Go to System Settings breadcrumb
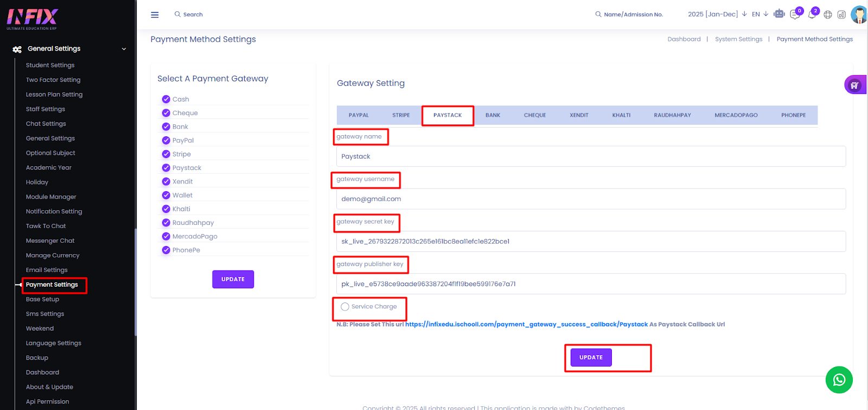This screenshot has width=868, height=410. 738,39
